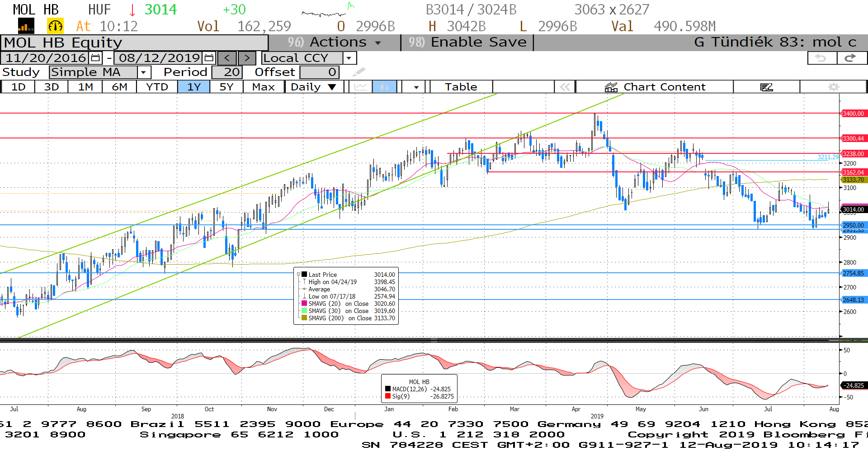Shift date range forward with right arrow
The width and height of the screenshot is (868, 470).
click(247, 58)
